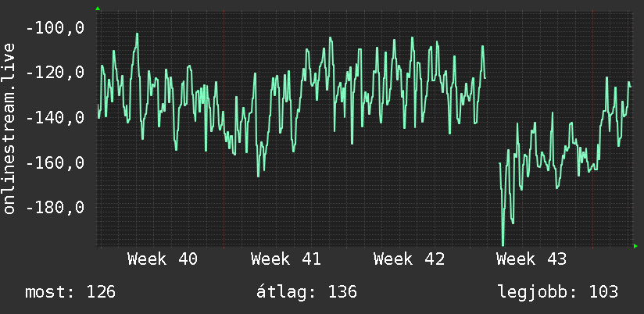
Task: Click the "Week 40" axis label
Action: coord(163,259)
